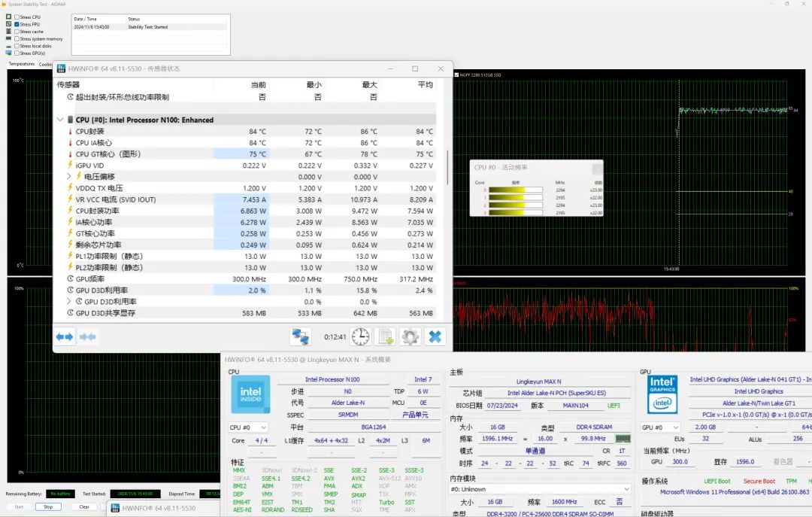Click the blue X close-sensors icon
Viewport: 812px width, 517px height.
[435, 336]
